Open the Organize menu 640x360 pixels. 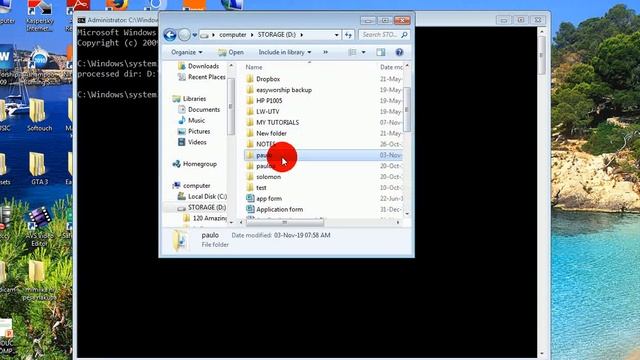(187, 52)
